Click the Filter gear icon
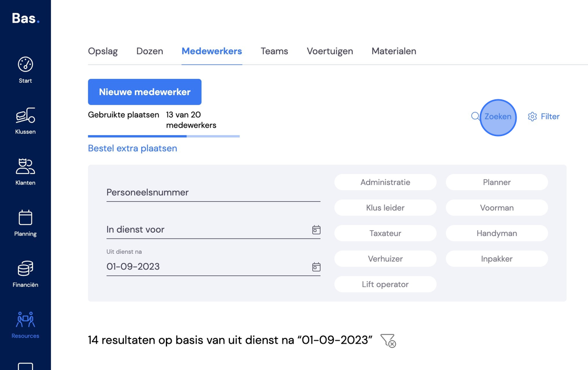 (x=532, y=117)
